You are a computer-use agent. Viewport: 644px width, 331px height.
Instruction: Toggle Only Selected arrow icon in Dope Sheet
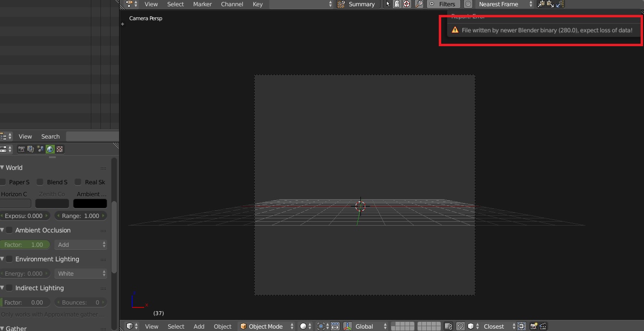pos(388,4)
